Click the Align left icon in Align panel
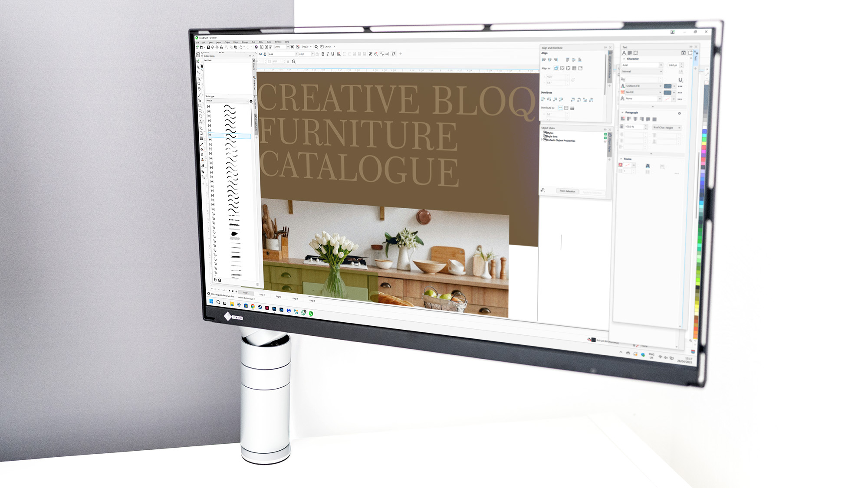The width and height of the screenshot is (868, 488). (544, 60)
